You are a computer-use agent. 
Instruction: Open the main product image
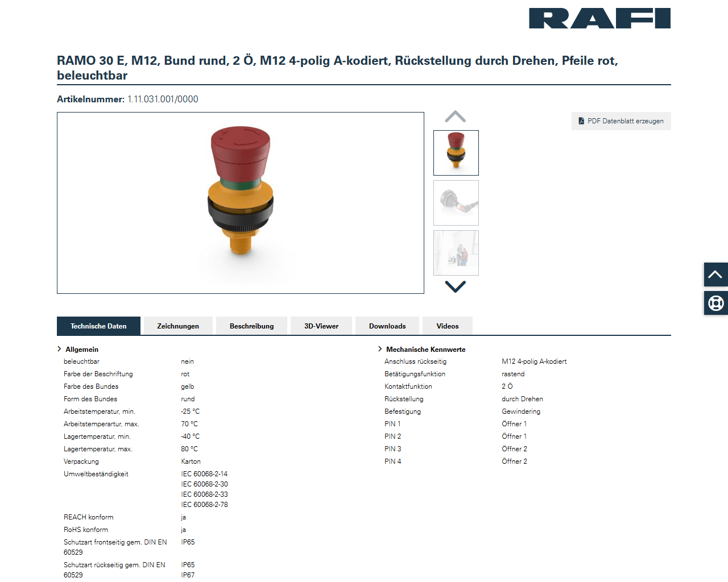tap(241, 203)
